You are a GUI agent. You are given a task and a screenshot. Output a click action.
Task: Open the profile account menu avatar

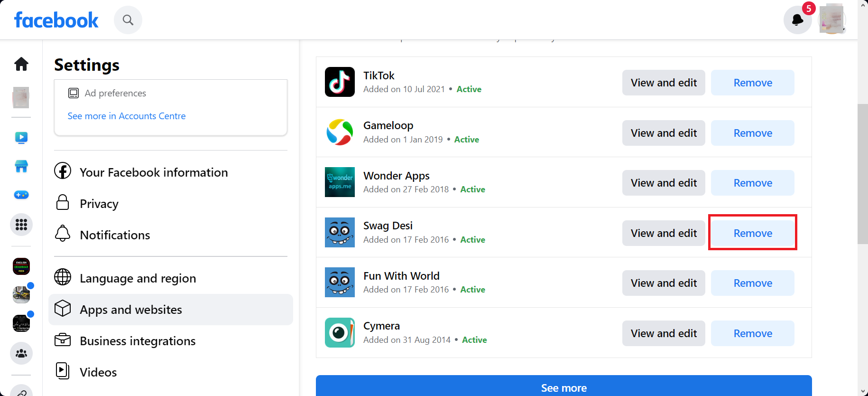832,19
